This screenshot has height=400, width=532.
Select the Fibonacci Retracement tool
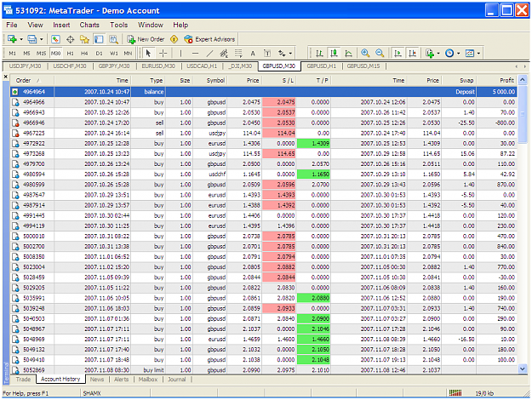pyautogui.click(x=238, y=54)
